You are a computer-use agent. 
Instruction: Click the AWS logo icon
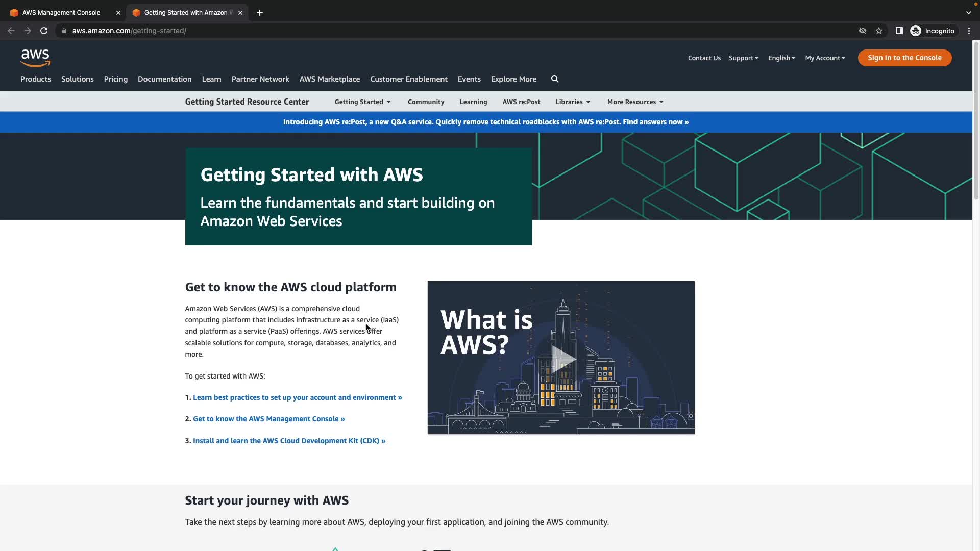[35, 58]
